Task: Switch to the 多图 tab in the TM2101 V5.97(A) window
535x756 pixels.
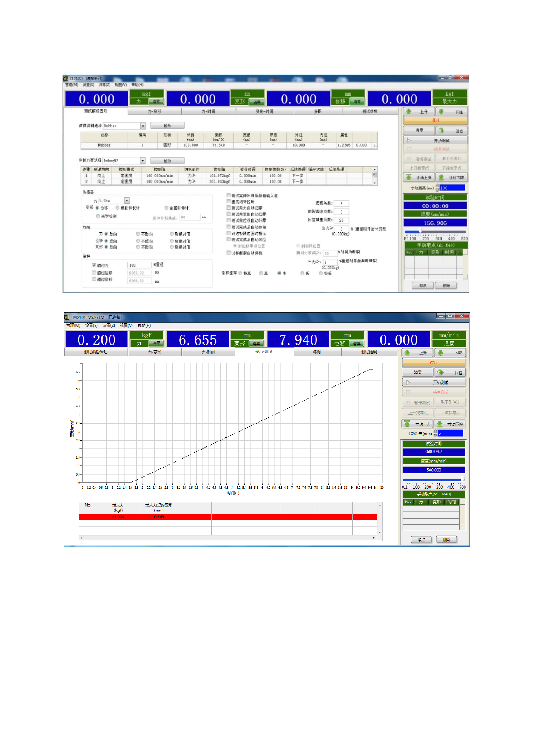Action: pyautogui.click(x=317, y=352)
